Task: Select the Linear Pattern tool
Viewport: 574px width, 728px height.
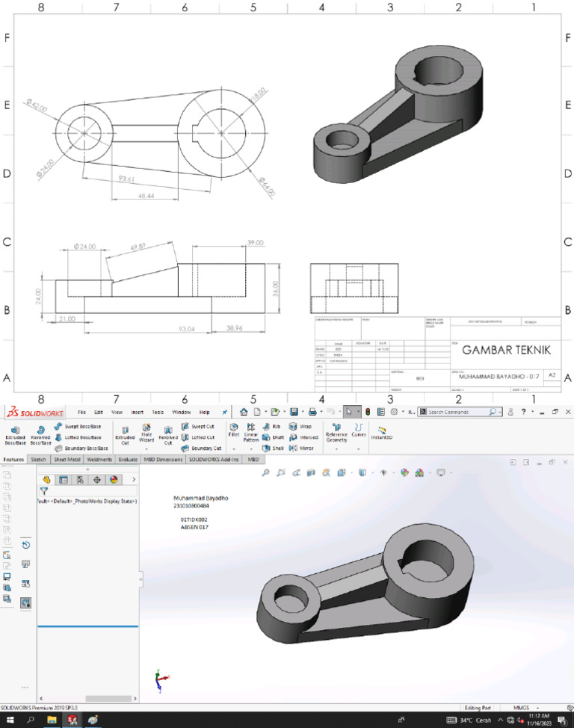Action: coord(251,432)
